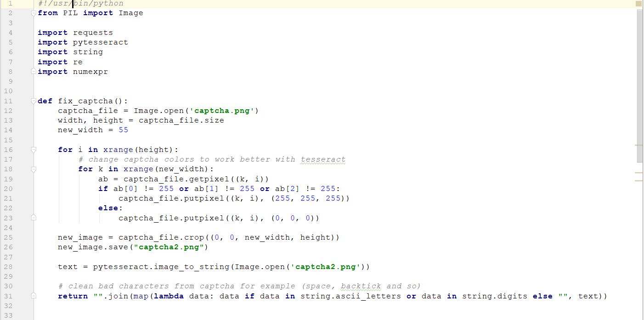Click the 'lambda' keyword in the return line
The image size is (644, 320).
click(169, 296)
